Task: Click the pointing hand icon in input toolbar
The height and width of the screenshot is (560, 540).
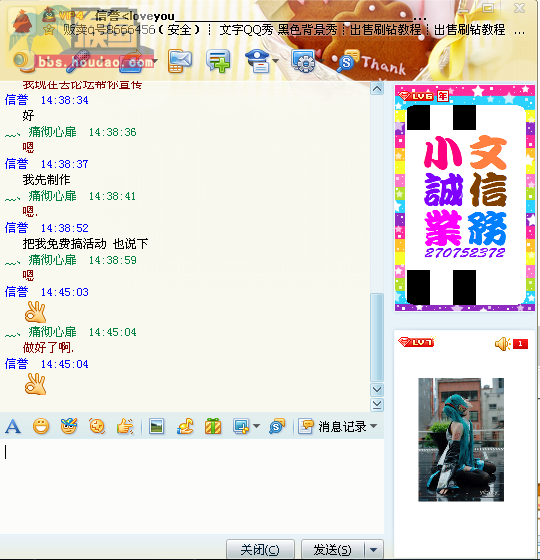Action: pos(125,426)
